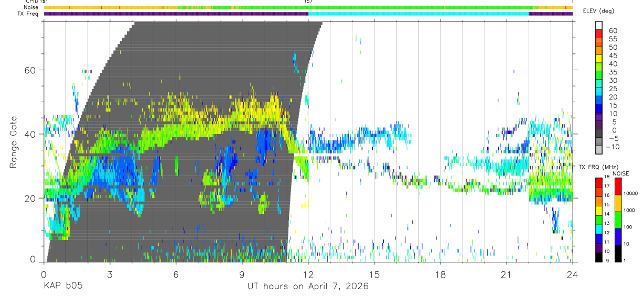The image size is (644, 297).
Task: Click the yellow 14 MHz TX FRQ colorbar segment
Action: coord(599,211)
